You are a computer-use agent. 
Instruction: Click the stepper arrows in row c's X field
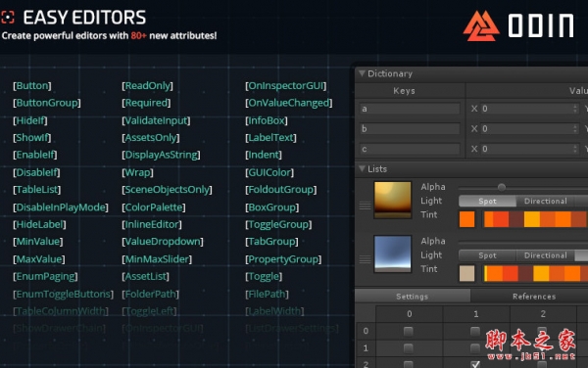click(x=575, y=149)
